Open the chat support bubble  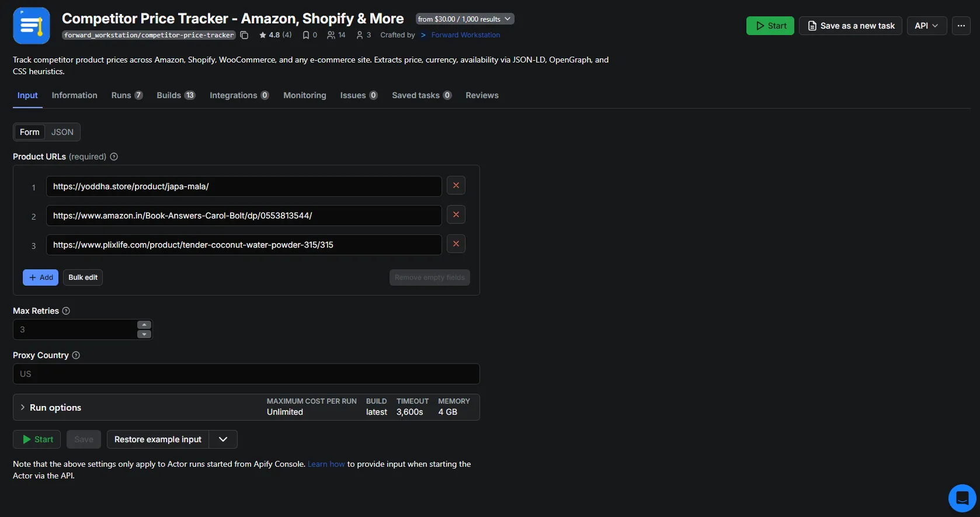pyautogui.click(x=962, y=498)
